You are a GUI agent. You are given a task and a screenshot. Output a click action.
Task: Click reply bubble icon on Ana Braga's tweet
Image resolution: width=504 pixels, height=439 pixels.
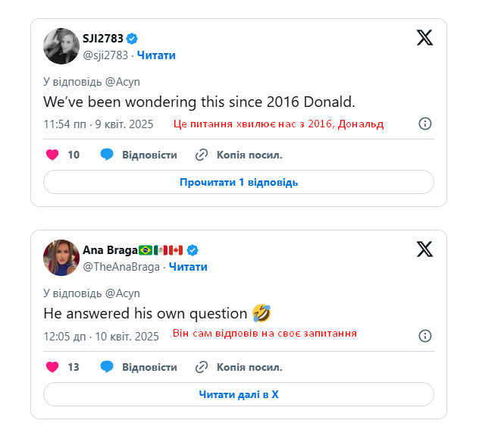(107, 367)
